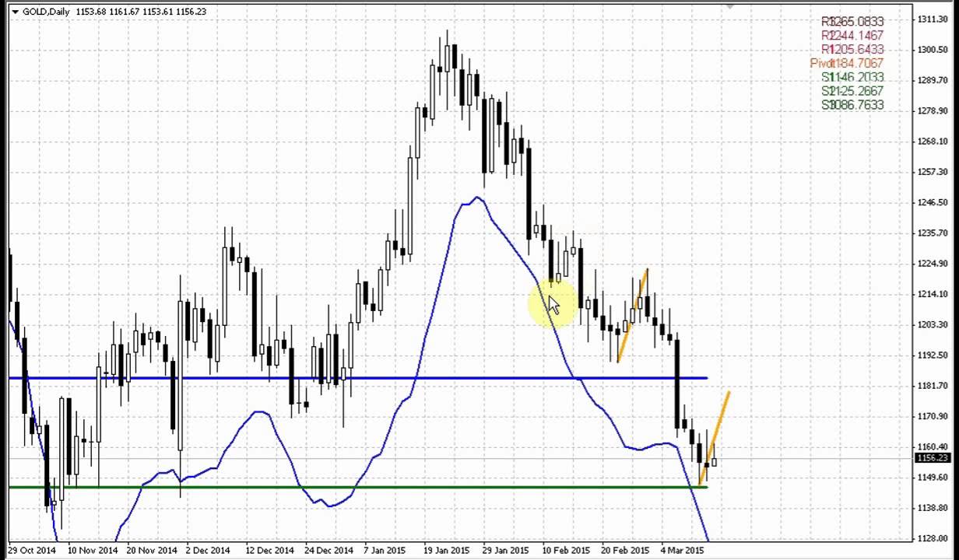Click the 1244.1467 resistance label

point(852,36)
